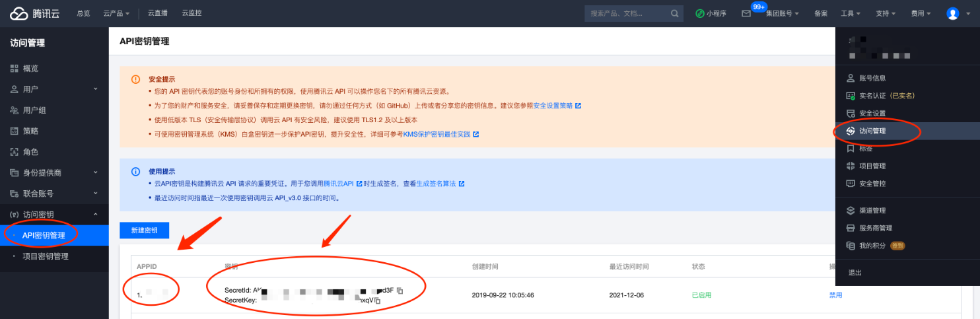Open the 安全设置策略 link
The width and height of the screenshot is (980, 319).
coord(553,106)
